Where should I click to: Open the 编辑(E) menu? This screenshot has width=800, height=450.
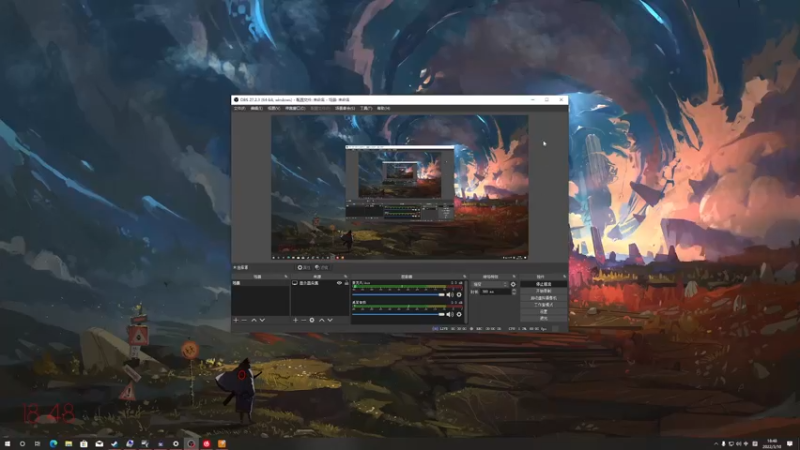[257, 108]
